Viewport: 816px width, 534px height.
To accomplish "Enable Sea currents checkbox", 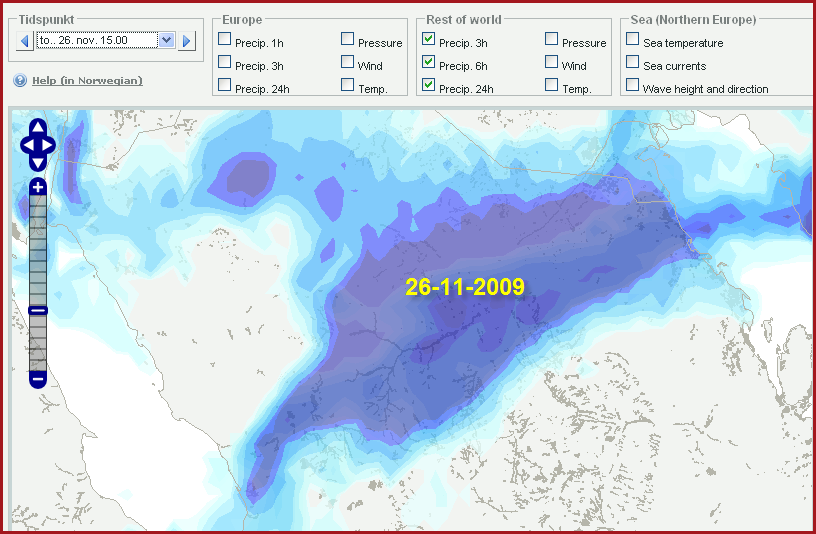I will pyautogui.click(x=632, y=61).
